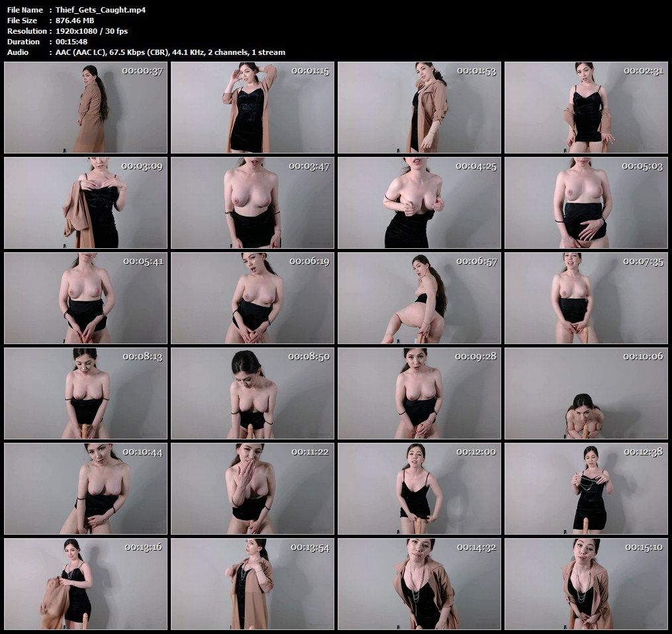Select the thumbnail stamped 00:00:37
The width and height of the screenshot is (672, 634).
coord(85,107)
